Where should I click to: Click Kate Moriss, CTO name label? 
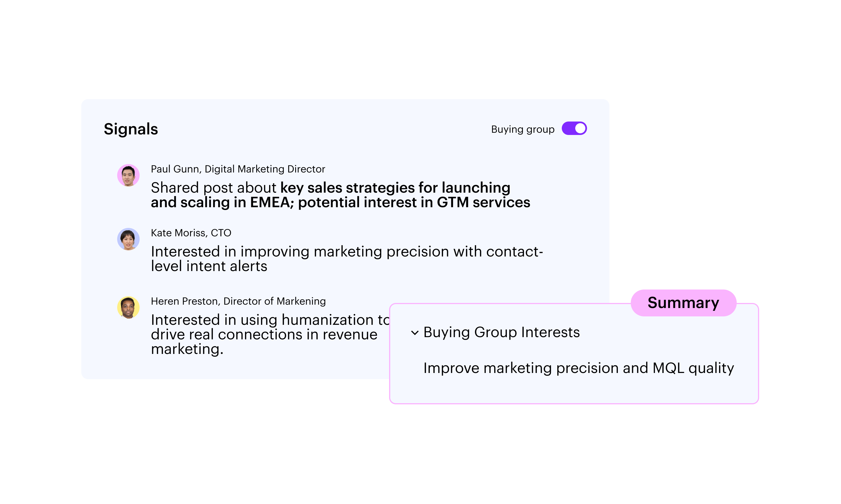[x=191, y=233]
